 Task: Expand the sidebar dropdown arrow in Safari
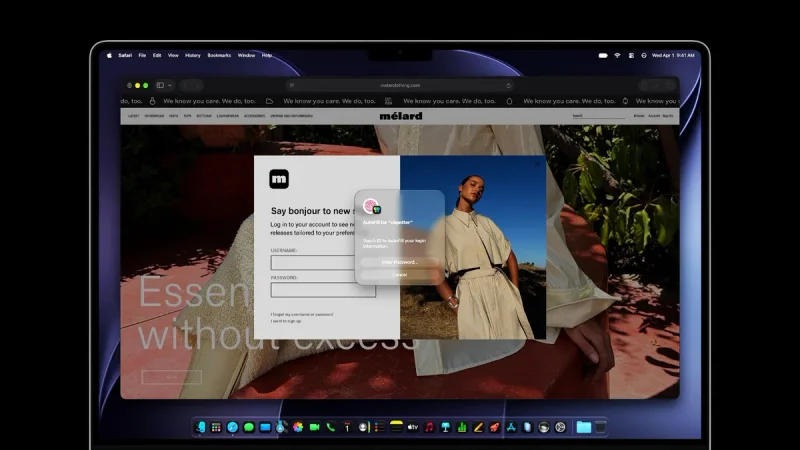coord(170,85)
